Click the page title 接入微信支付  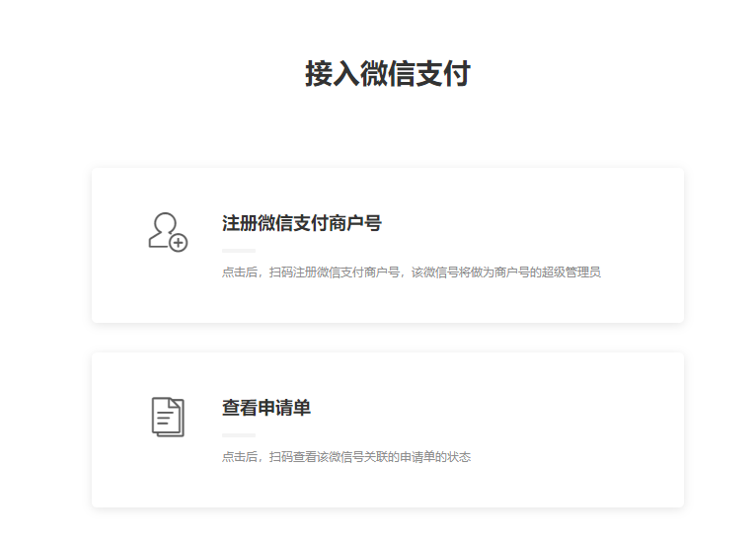click(388, 74)
